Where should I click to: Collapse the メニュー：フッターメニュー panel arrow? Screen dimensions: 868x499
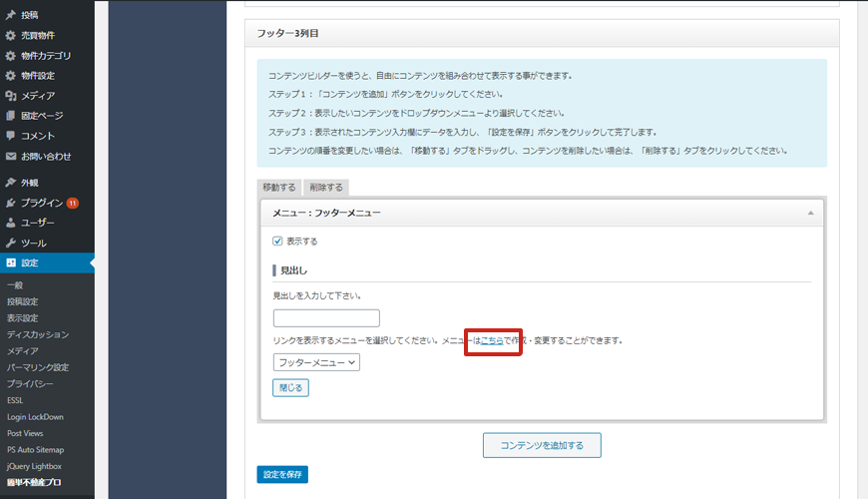point(811,213)
